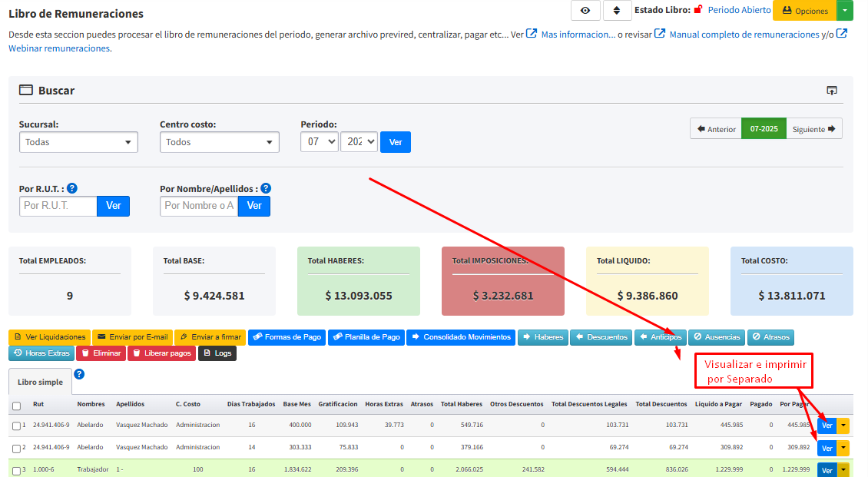Open Planilla de Pago
The image size is (868, 477).
point(366,337)
